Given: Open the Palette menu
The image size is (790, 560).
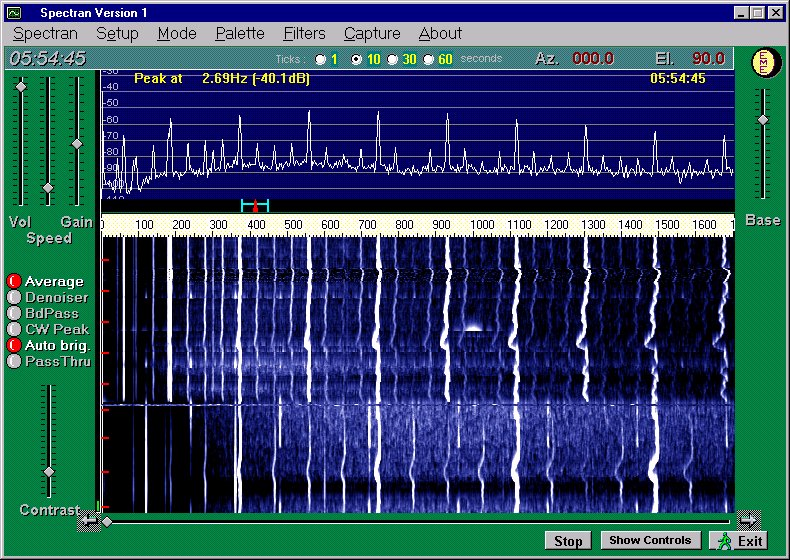Looking at the screenshot, I should click(240, 34).
